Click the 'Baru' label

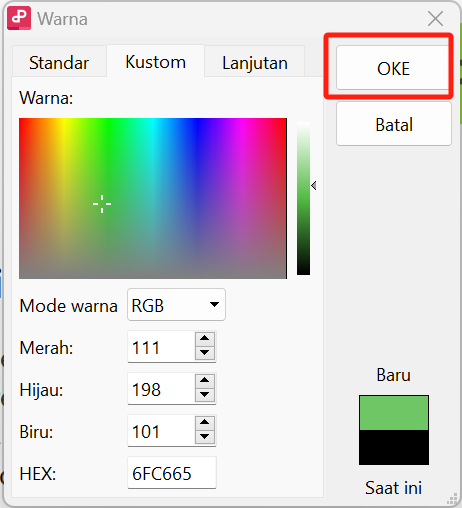click(394, 375)
